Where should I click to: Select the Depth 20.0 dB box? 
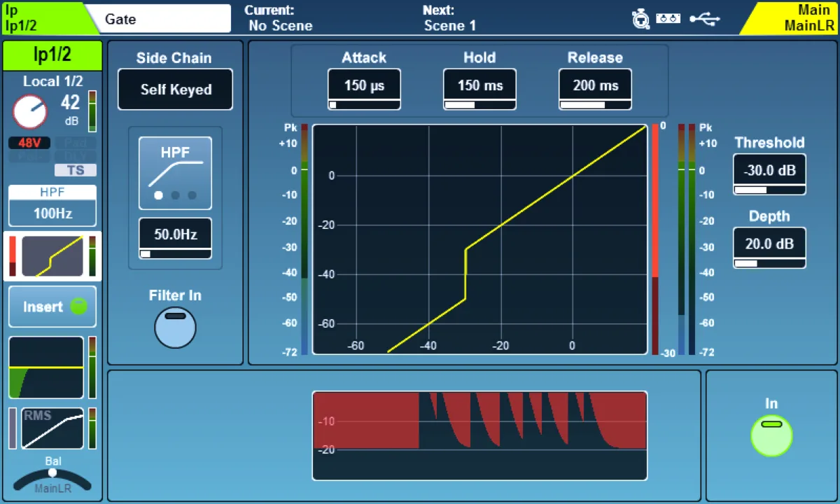[x=769, y=248]
